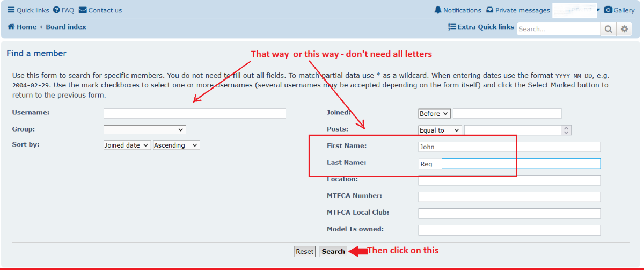Open the Joined date sort dropdown

(127, 145)
